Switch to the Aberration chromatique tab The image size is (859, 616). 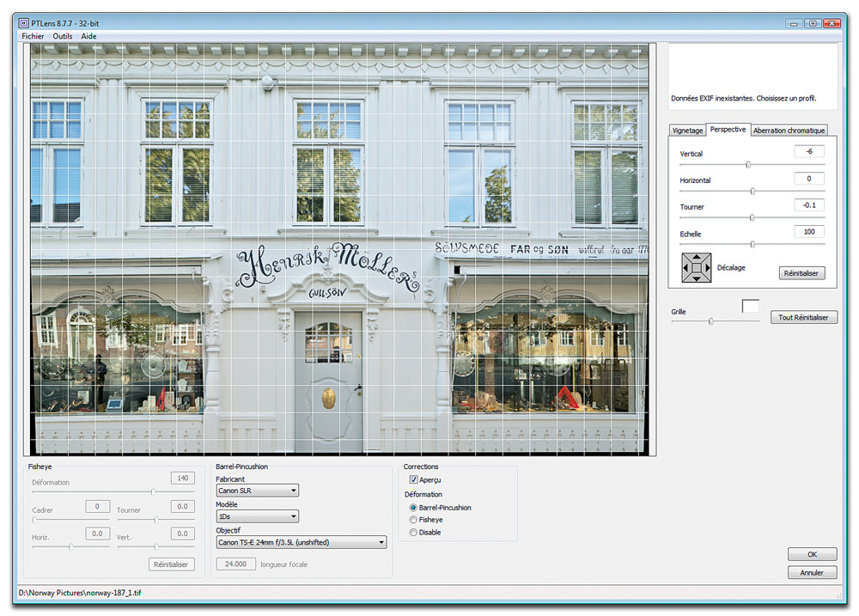click(x=789, y=131)
